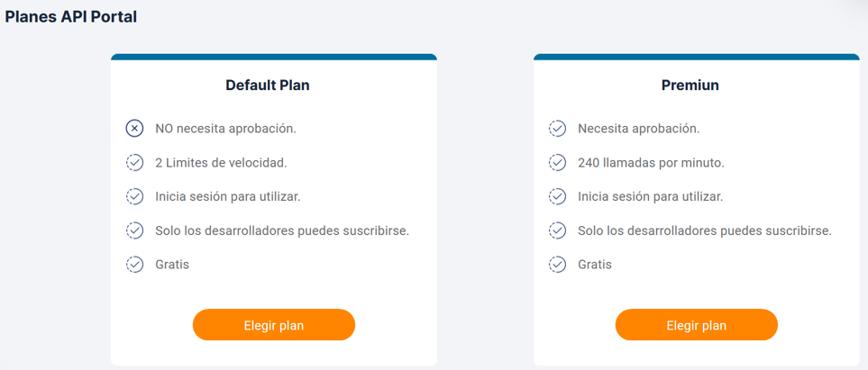Click check icon for Default Plan desarrolladores line

[134, 230]
